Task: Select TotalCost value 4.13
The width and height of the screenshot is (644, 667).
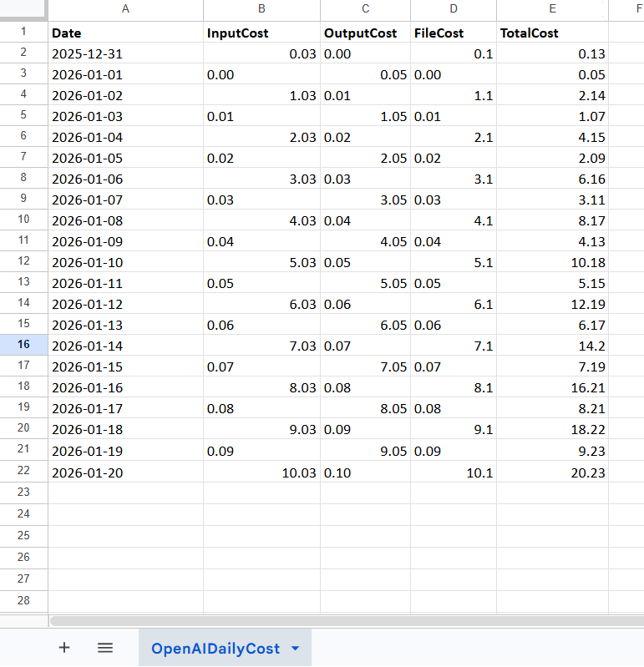Action: (x=552, y=241)
